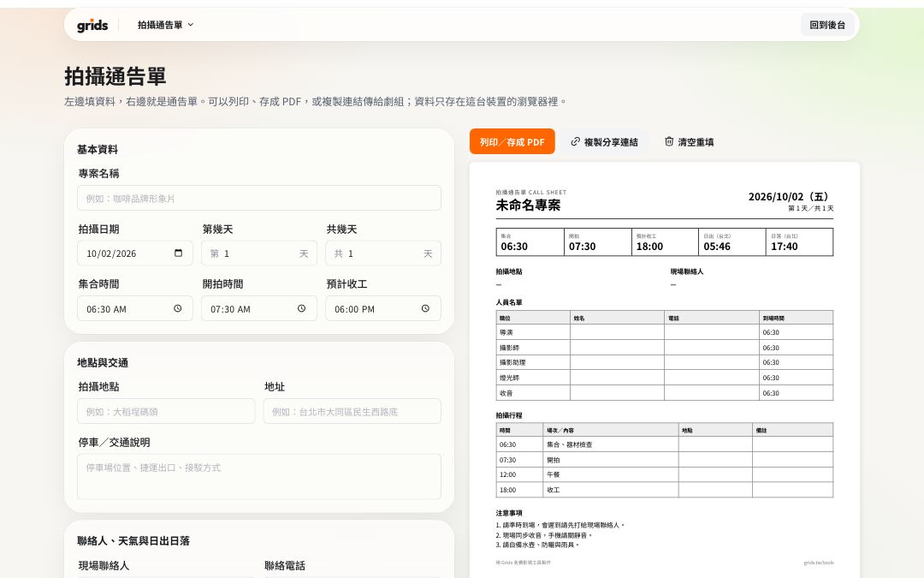The height and width of the screenshot is (578, 924).
Task: Click the 燈光師 row in the crew table
Action: pos(665,378)
